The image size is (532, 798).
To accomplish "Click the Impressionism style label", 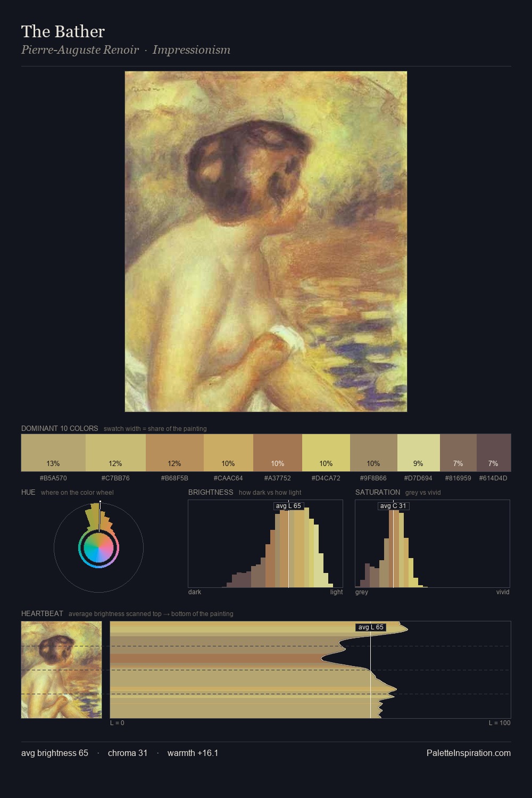I will tap(192, 49).
